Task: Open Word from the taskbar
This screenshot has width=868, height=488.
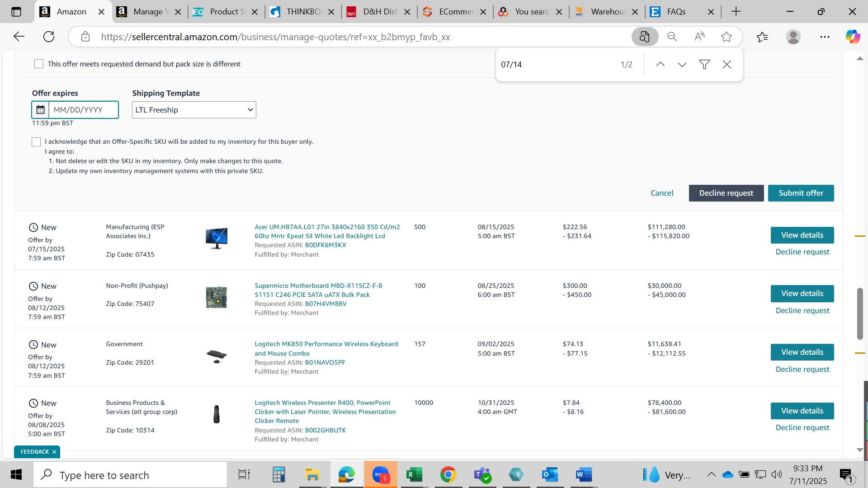Action: (x=584, y=475)
